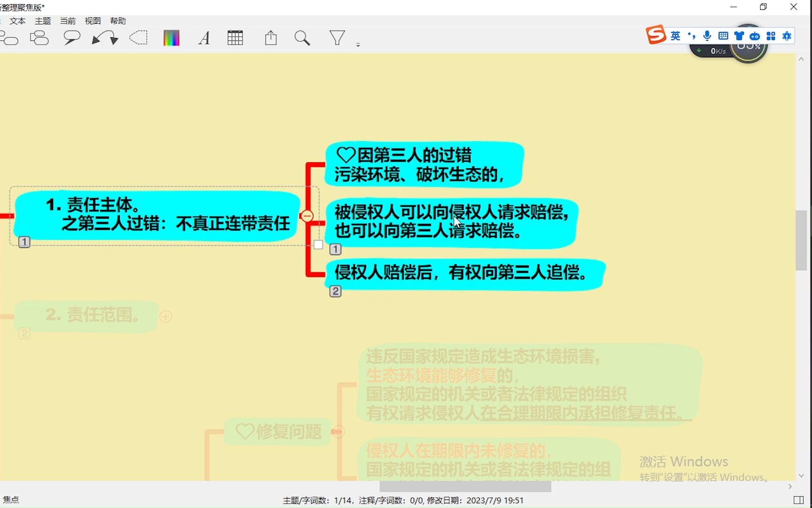Collapse the faded 修复问题 branch

(338, 431)
